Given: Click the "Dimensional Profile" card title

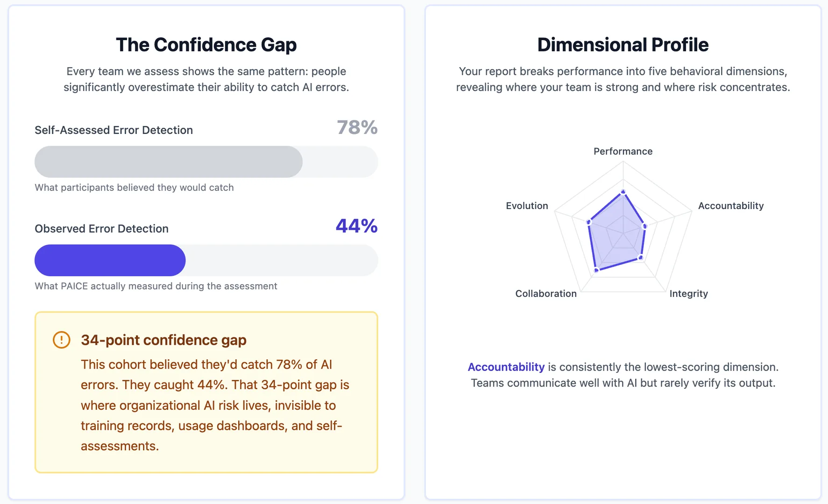Looking at the screenshot, I should click(x=623, y=45).
